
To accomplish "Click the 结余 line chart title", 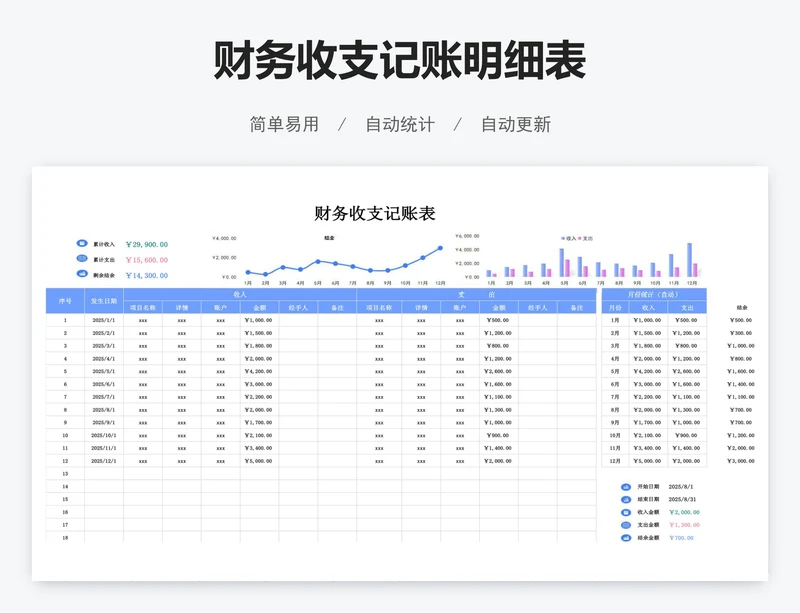I will pyautogui.click(x=330, y=238).
